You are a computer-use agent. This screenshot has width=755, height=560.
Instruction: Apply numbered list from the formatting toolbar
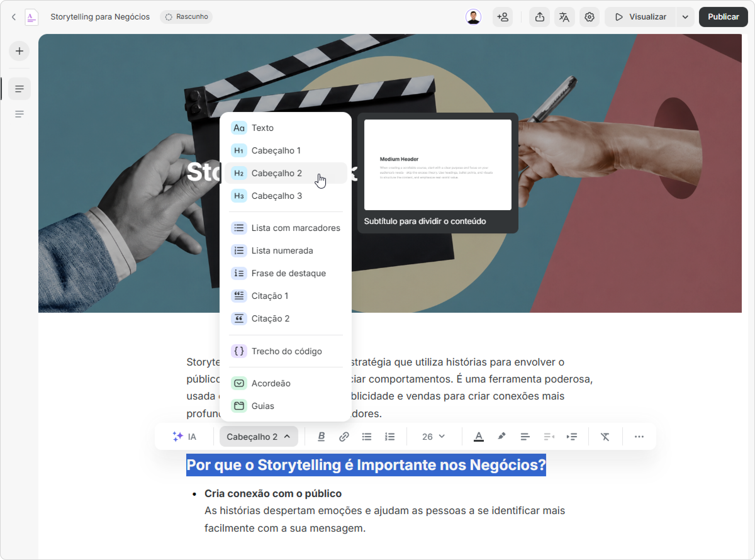coord(390,437)
